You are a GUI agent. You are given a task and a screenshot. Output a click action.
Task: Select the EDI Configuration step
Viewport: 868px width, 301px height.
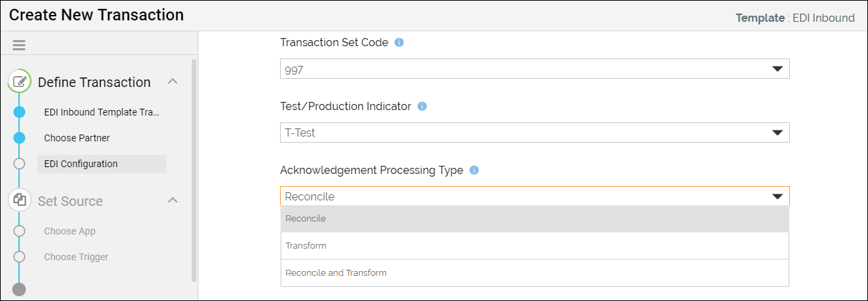tap(101, 164)
